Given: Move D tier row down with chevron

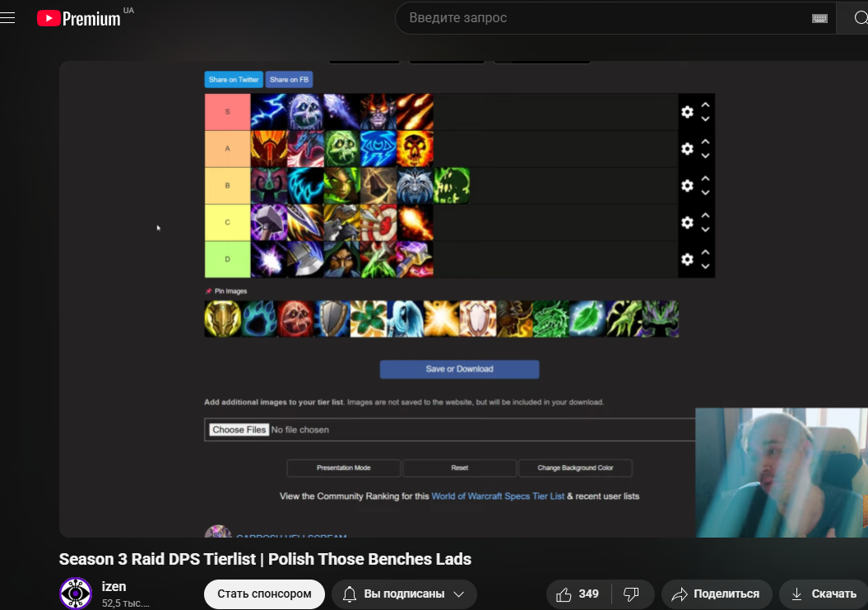Looking at the screenshot, I should point(705,267).
